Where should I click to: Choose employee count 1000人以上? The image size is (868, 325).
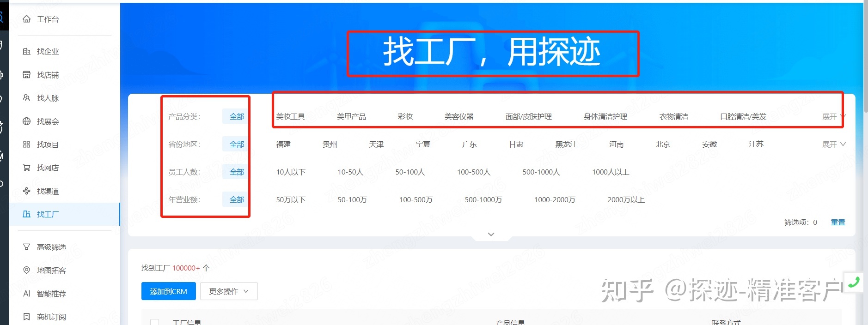tap(611, 172)
